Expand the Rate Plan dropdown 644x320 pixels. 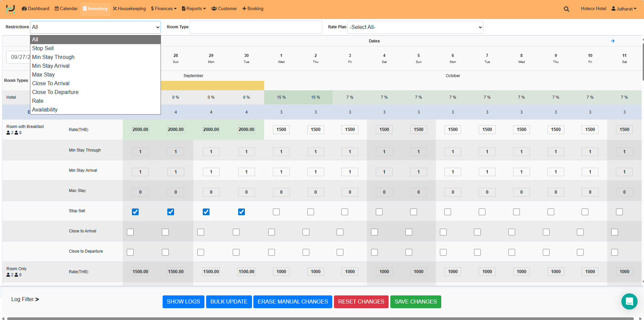click(x=415, y=27)
